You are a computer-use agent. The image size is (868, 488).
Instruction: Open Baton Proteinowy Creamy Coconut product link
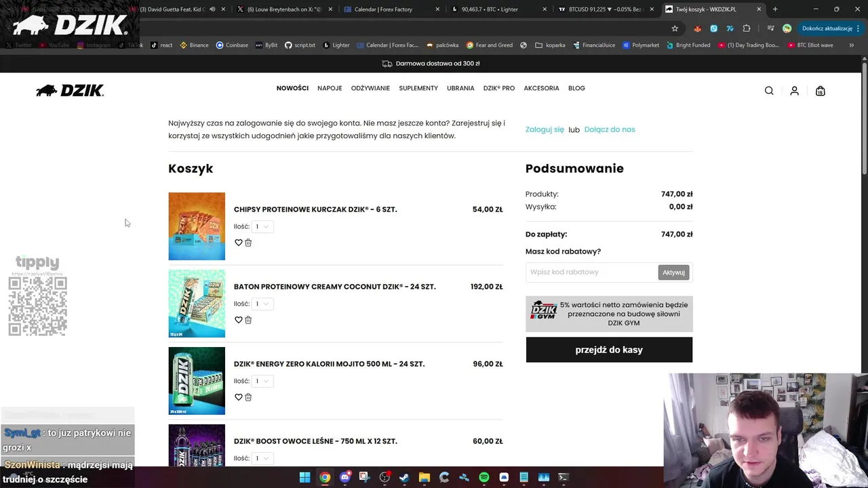tap(335, 287)
